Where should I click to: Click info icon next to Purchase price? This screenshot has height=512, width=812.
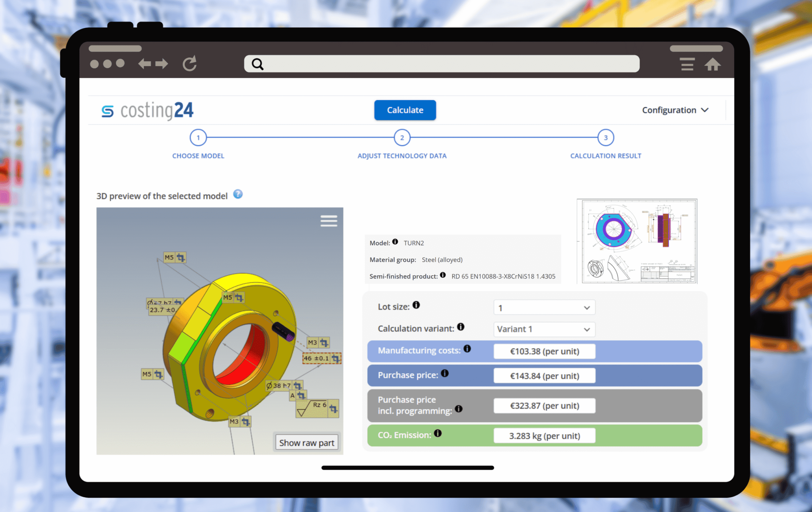tap(445, 373)
